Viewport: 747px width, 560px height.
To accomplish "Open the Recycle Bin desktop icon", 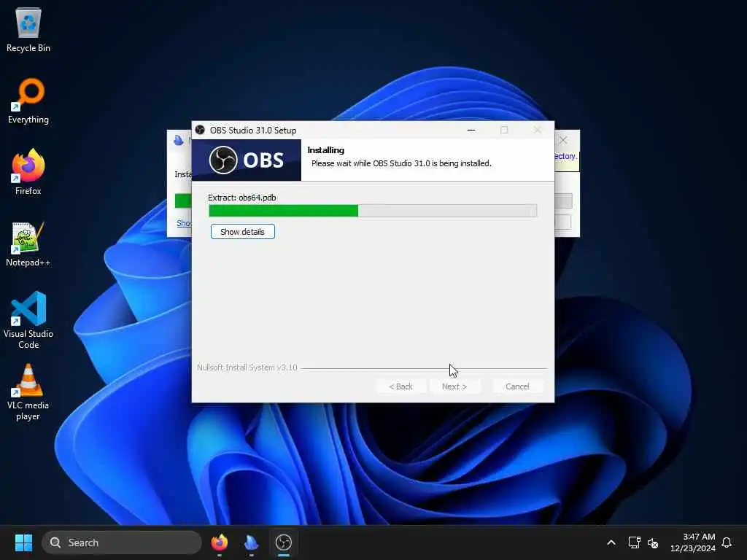I will pyautogui.click(x=28, y=30).
